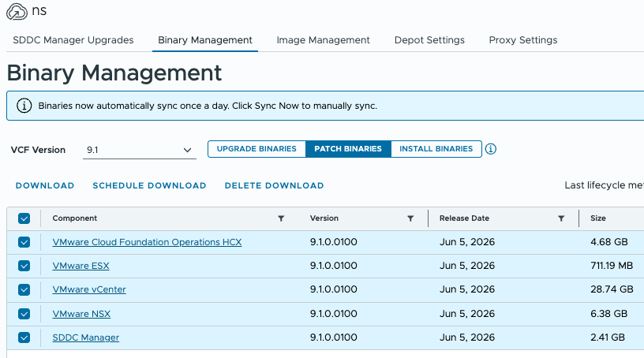Click the info icon next to Install Binaries
The height and width of the screenshot is (358, 644).
click(x=490, y=149)
